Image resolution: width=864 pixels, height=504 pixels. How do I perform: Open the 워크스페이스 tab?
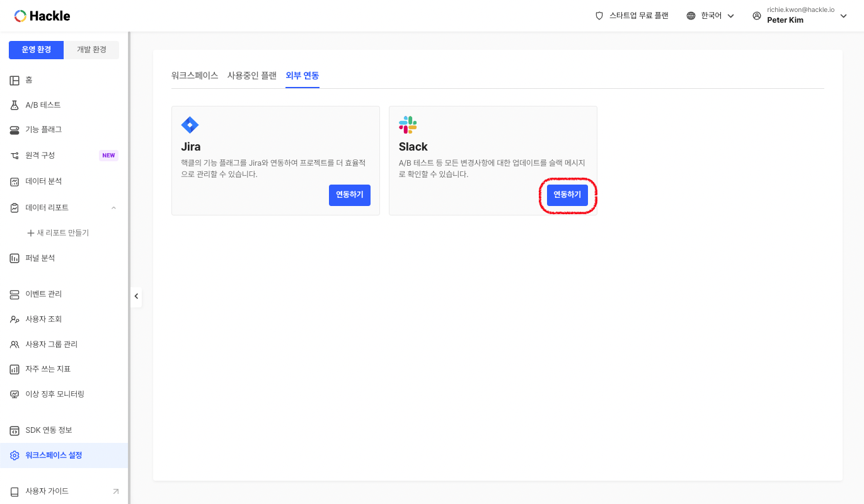pos(195,76)
